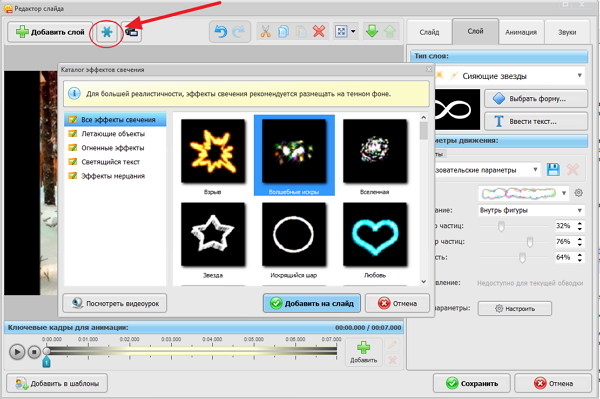This screenshot has width=600, height=399.
Task: Adjust the 32% particle count slider
Action: pos(501,226)
